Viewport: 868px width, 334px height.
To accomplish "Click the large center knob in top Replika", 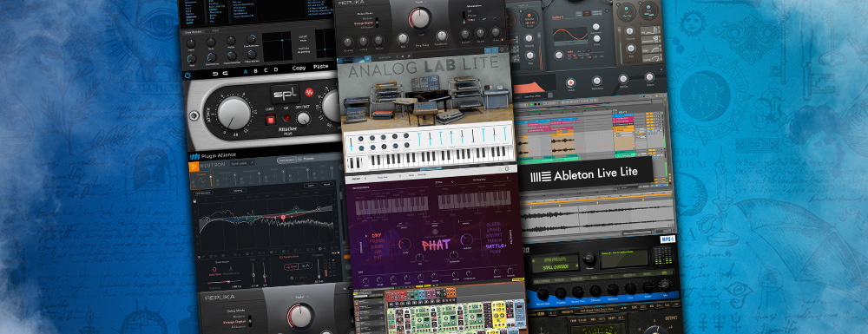I will [419, 18].
